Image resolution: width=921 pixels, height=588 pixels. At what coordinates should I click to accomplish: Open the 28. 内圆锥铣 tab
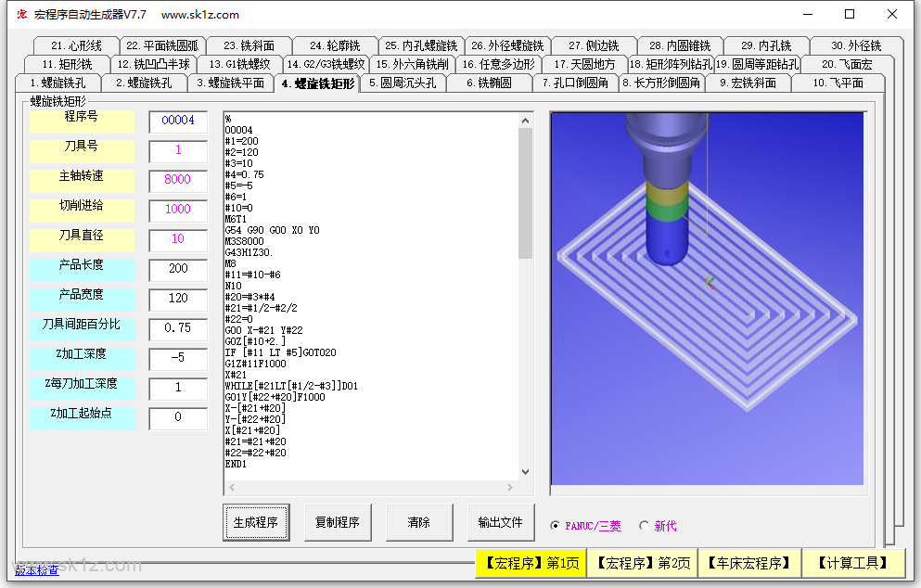pos(680,45)
